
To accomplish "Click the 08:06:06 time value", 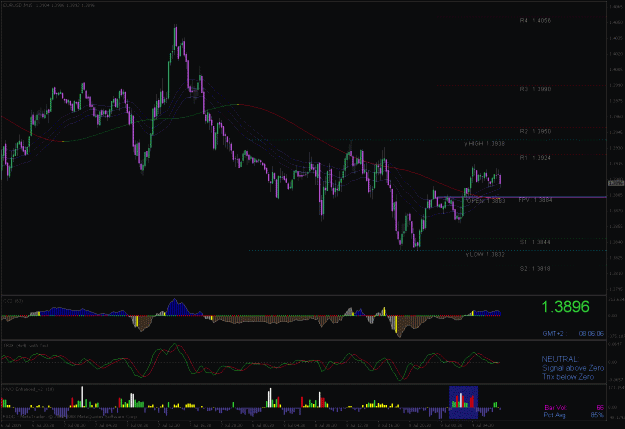I will point(591,334).
